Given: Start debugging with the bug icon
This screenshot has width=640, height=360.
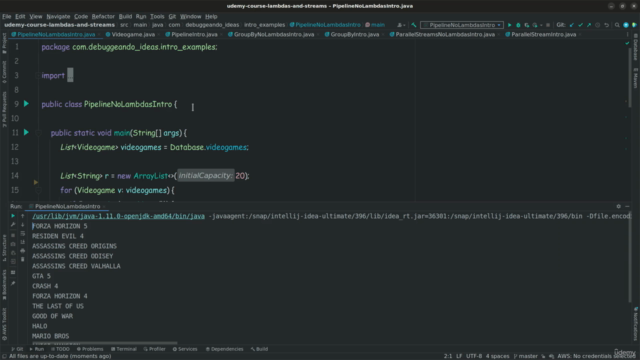Looking at the screenshot, I should coord(518,25).
